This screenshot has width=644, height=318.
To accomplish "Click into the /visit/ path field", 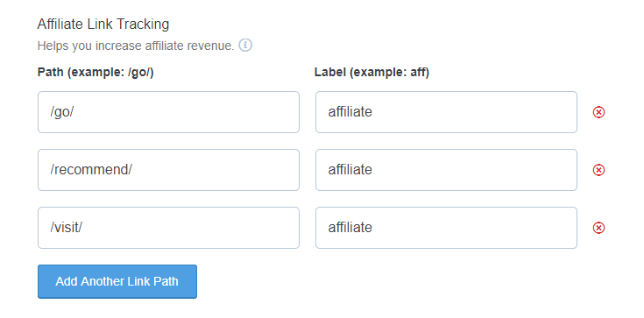I will [168, 228].
